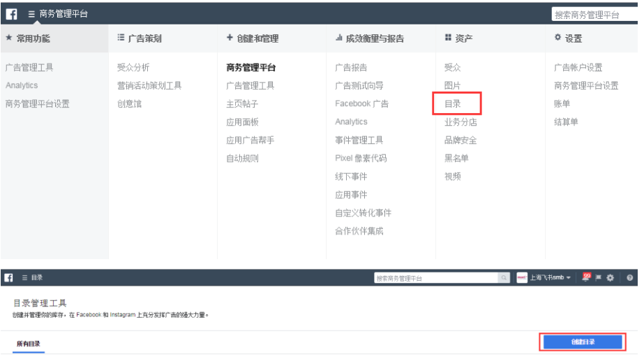Open 商务管理平台设置 under 设置
This screenshot has width=644, height=359.
[586, 85]
